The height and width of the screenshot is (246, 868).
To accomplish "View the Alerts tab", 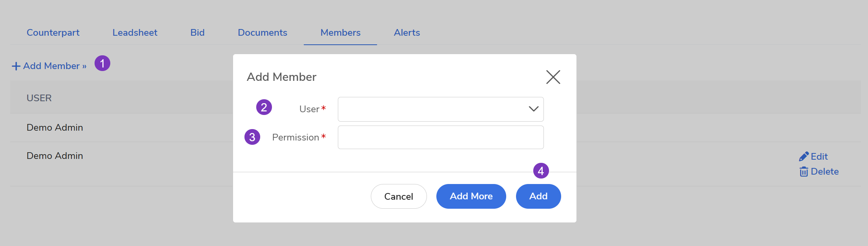I will tap(407, 33).
